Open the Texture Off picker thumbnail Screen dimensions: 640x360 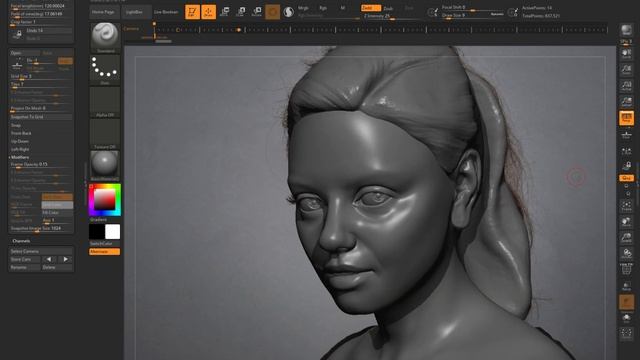point(105,134)
